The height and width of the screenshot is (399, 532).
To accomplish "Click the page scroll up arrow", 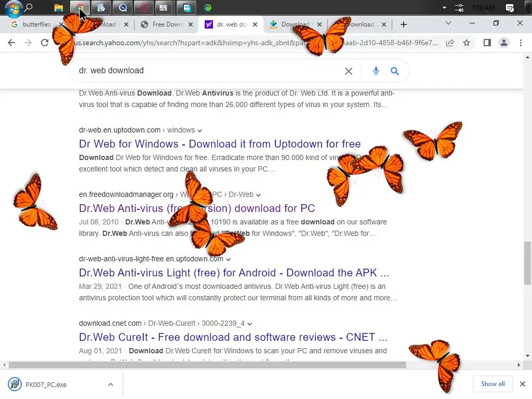I will coord(527,57).
